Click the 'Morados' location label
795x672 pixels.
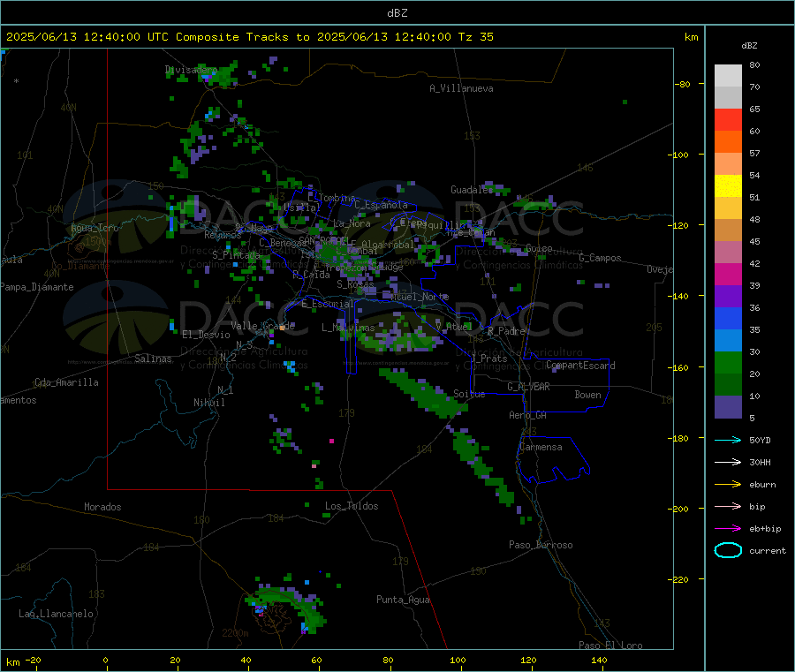[x=102, y=507]
